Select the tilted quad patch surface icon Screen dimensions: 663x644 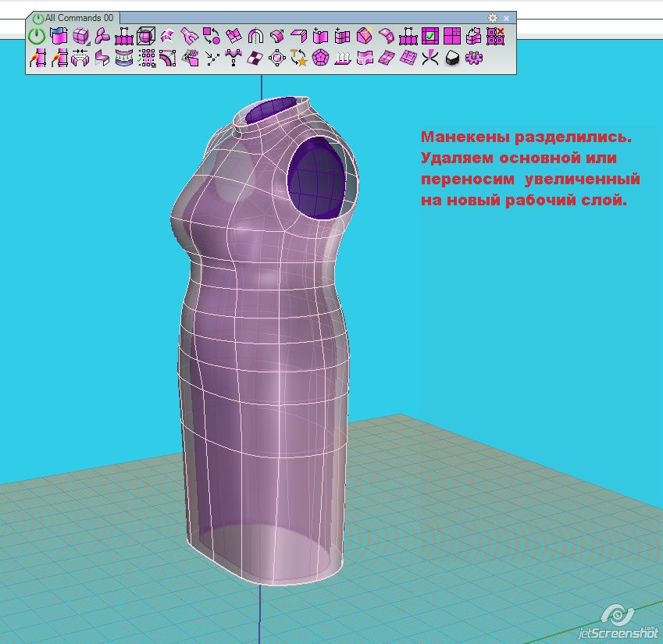click(387, 58)
